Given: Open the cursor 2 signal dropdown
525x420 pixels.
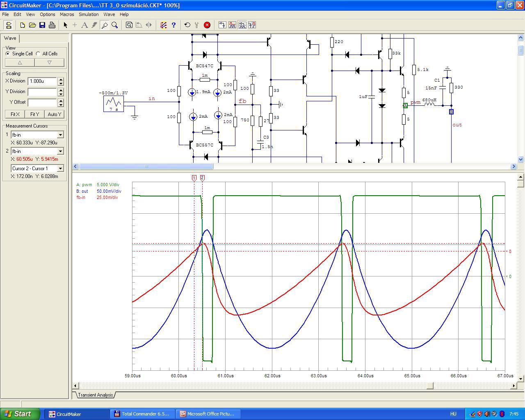Looking at the screenshot, I should (60, 151).
